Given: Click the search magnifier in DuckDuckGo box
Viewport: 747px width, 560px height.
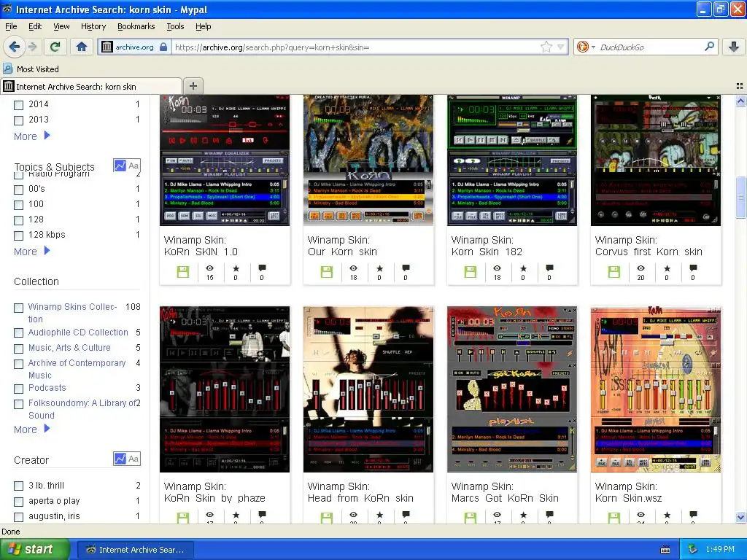Looking at the screenshot, I should [709, 47].
